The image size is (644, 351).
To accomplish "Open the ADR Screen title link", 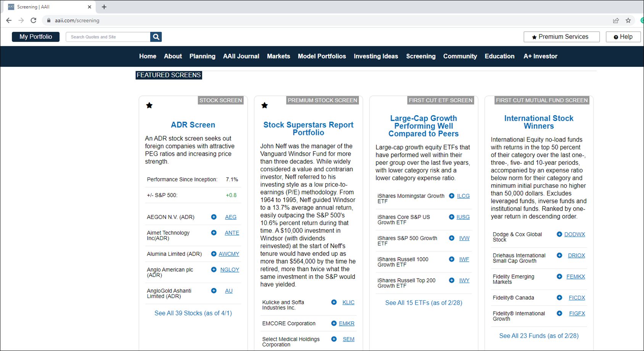I will coord(193,125).
